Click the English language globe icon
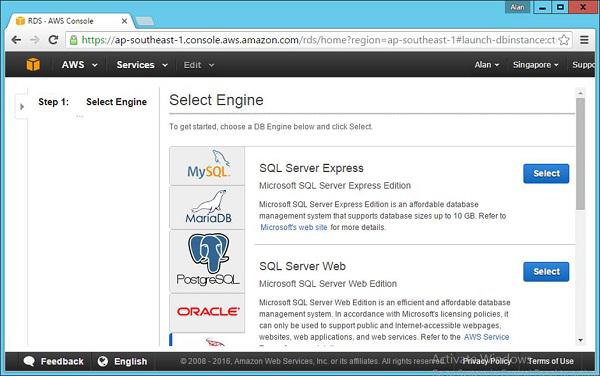Viewport: 600px width, 376px height. (103, 361)
